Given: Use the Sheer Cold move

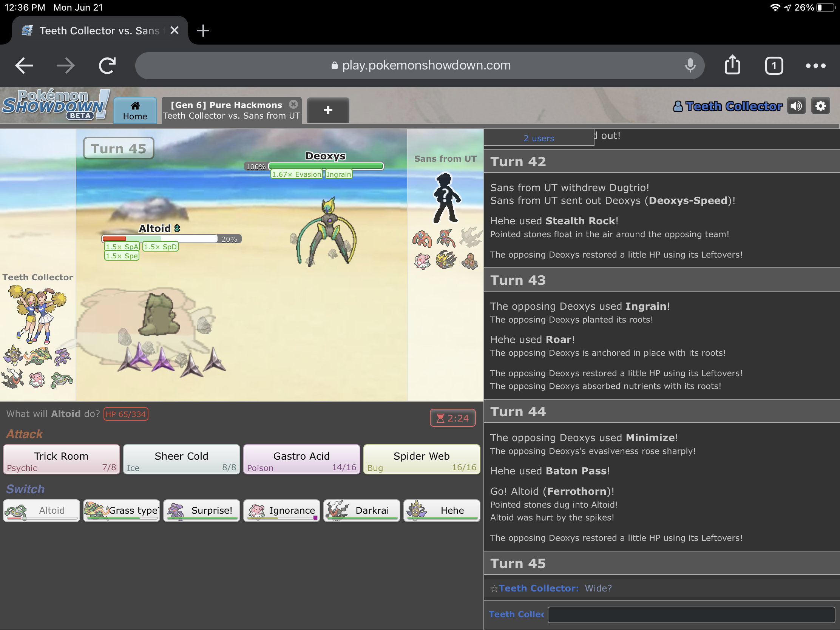Looking at the screenshot, I should point(181,460).
